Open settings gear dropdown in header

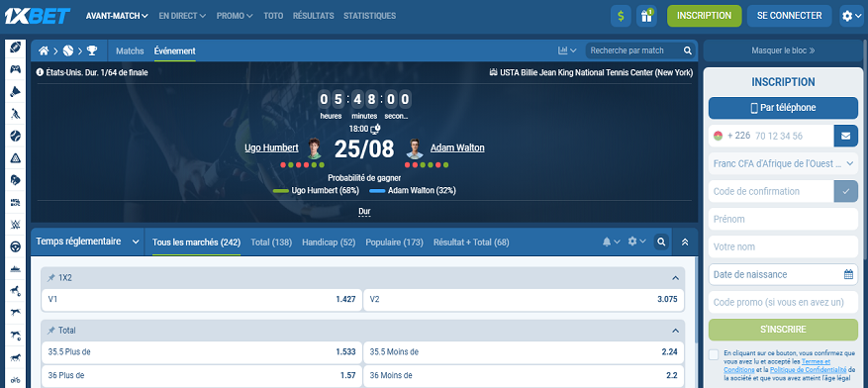pos(851,16)
